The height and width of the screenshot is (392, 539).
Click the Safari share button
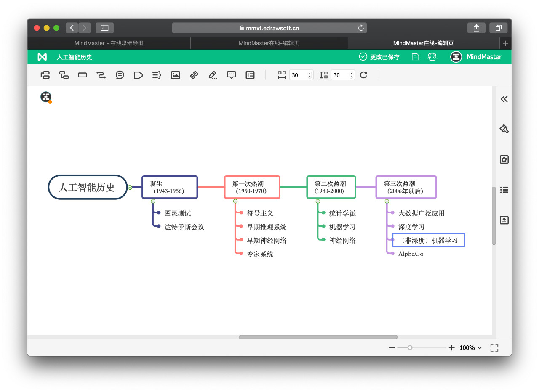tap(476, 28)
